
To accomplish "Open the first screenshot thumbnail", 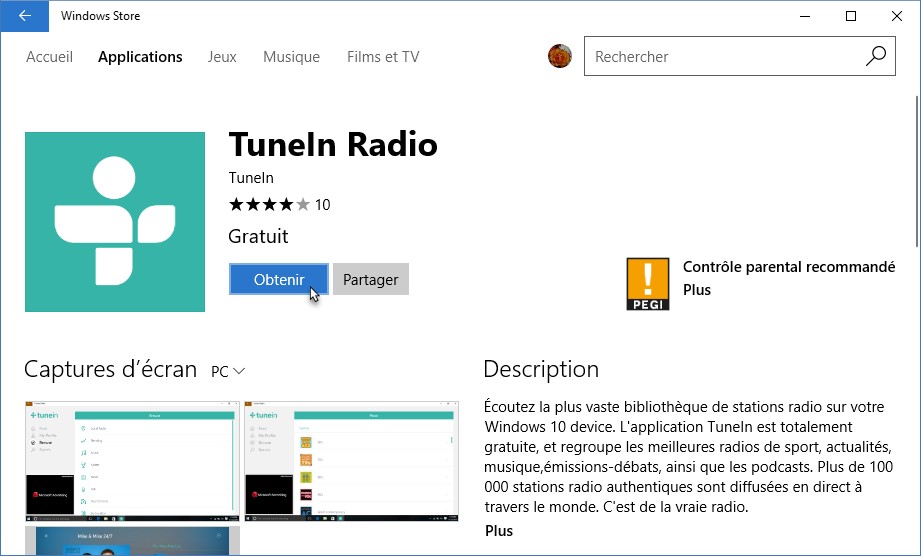I will tap(131, 460).
